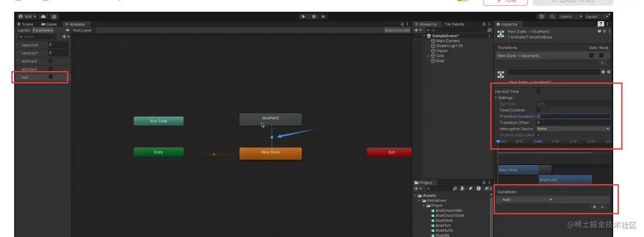Open the Tile Palette tab
This screenshot has height=237, width=644.
click(454, 24)
